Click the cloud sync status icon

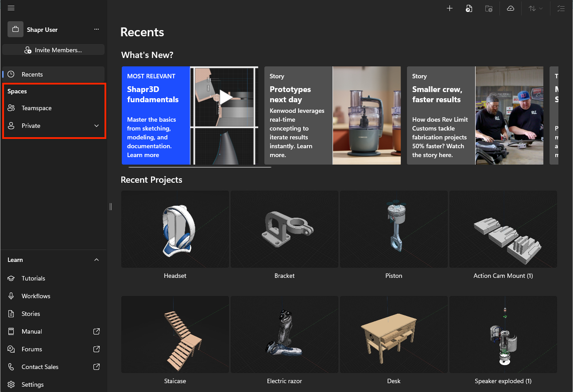[x=511, y=8]
